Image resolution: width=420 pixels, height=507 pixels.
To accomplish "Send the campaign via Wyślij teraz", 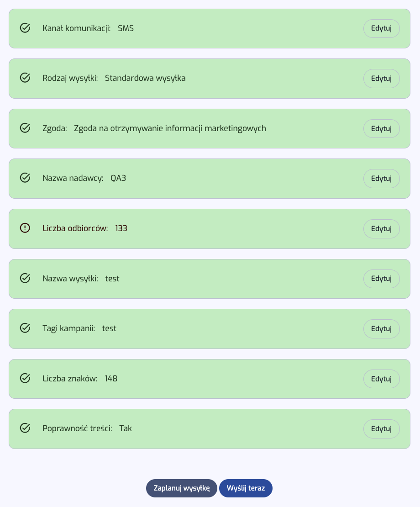I will tap(246, 488).
